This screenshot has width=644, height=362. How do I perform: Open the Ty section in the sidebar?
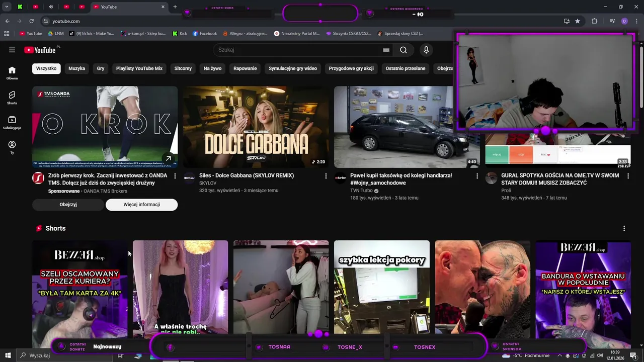(x=12, y=147)
